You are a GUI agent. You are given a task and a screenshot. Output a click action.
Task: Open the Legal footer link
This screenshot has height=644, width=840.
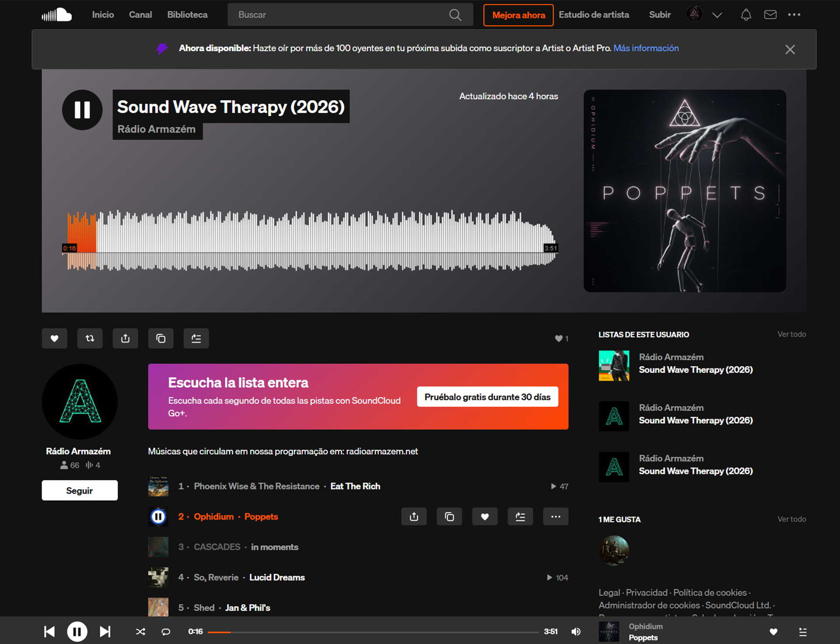pyautogui.click(x=609, y=593)
